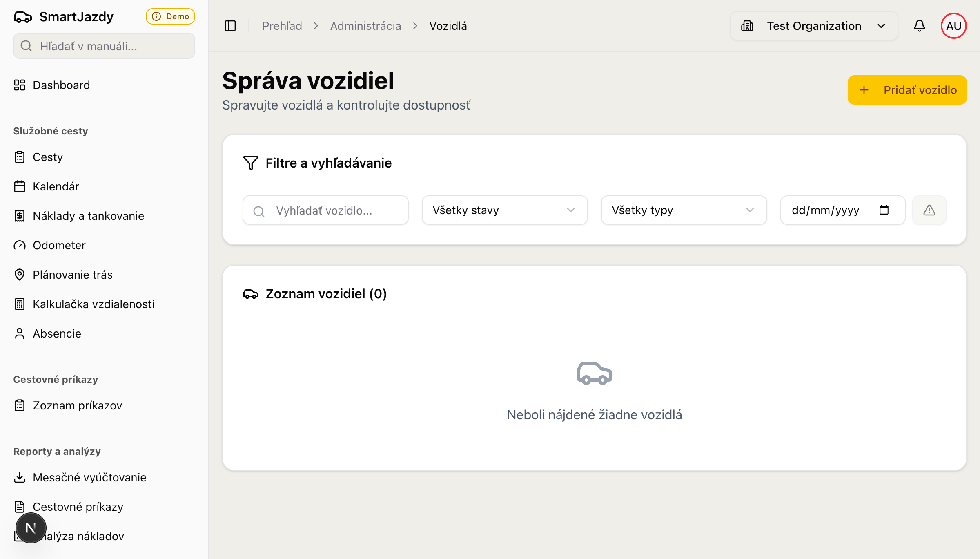This screenshot has width=980, height=559.
Task: Open Odometer via its gauge icon
Action: [x=20, y=245]
